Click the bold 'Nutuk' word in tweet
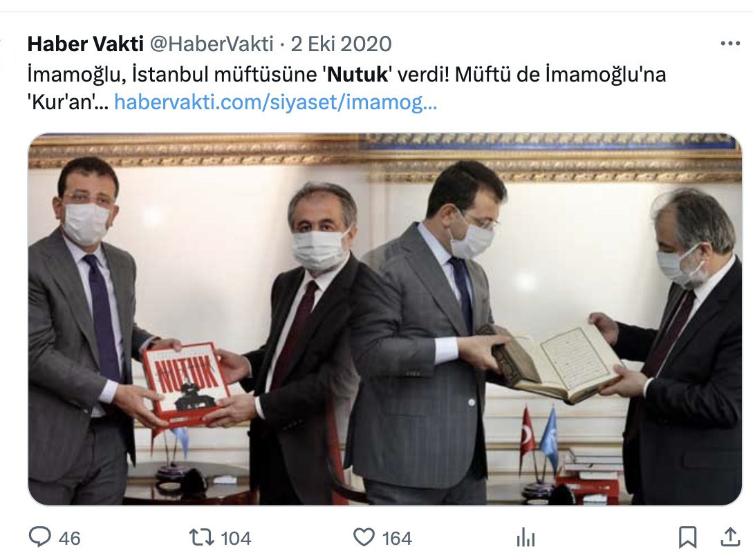 [x=357, y=75]
